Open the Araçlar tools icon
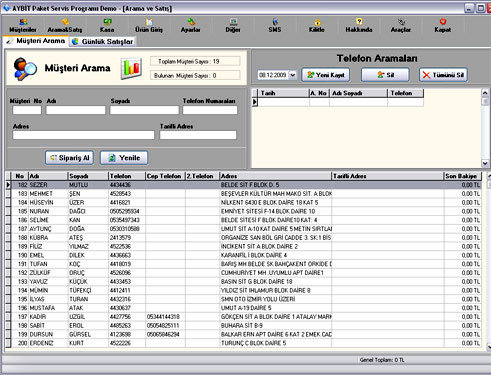 [401, 26]
